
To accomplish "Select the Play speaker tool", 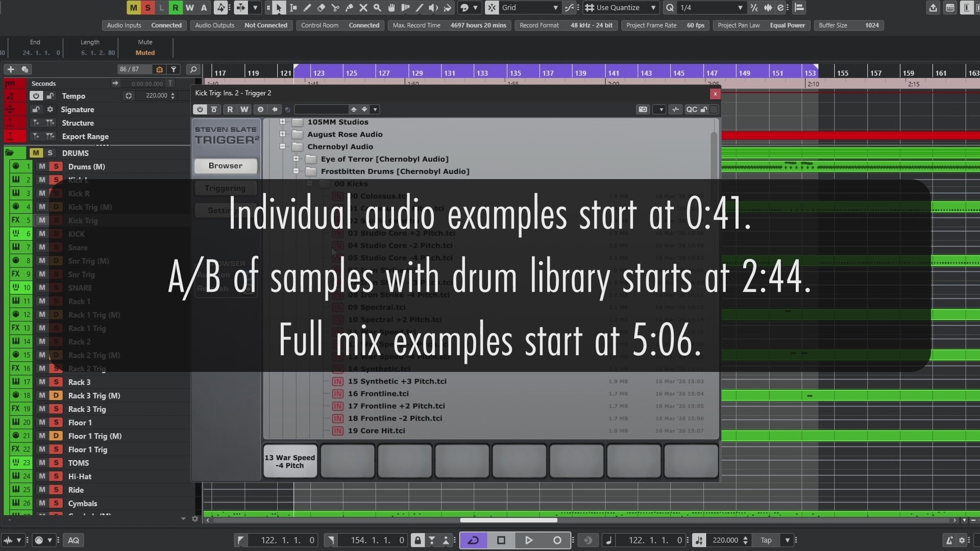I will [433, 8].
